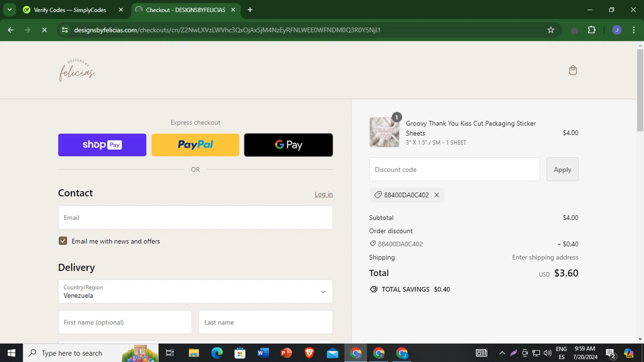644x362 pixels.
Task: Remove applied discount code 88400DA0C402
Action: pos(437,195)
